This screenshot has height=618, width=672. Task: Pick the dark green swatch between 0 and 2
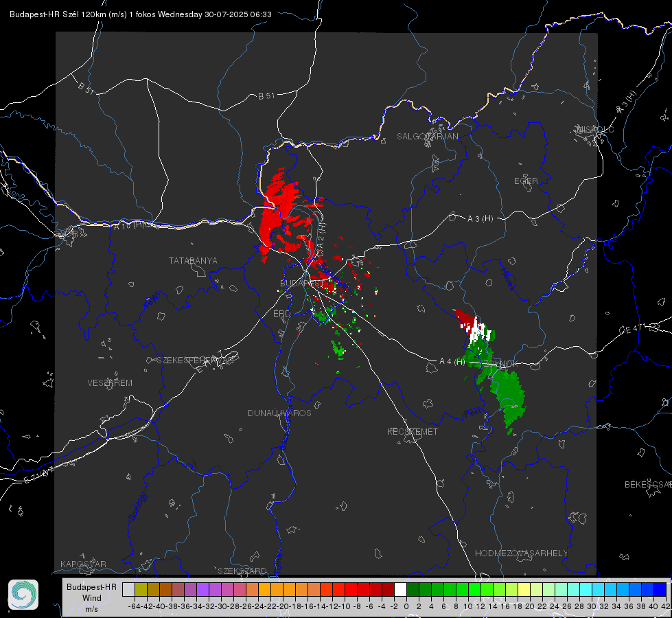(413, 589)
